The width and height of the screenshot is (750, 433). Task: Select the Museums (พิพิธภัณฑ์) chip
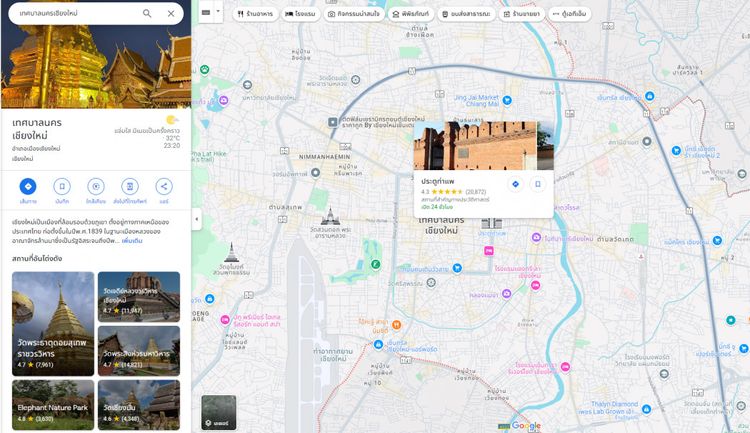click(411, 14)
